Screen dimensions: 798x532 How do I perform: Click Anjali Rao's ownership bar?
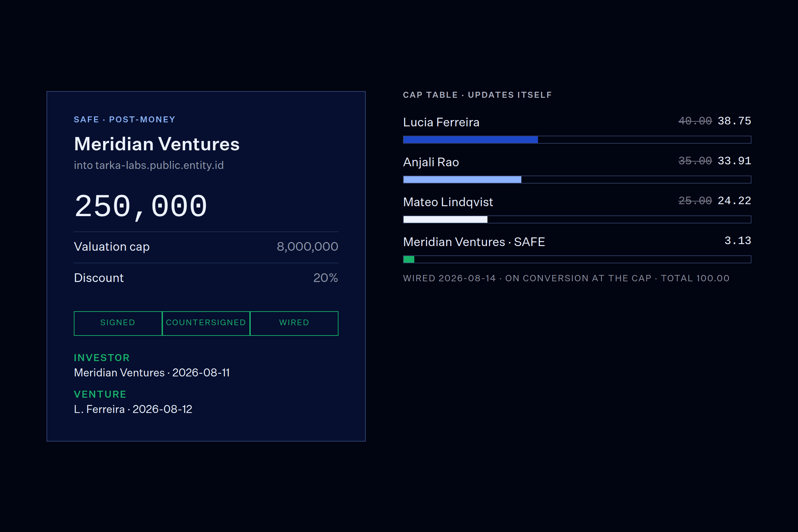click(577, 180)
